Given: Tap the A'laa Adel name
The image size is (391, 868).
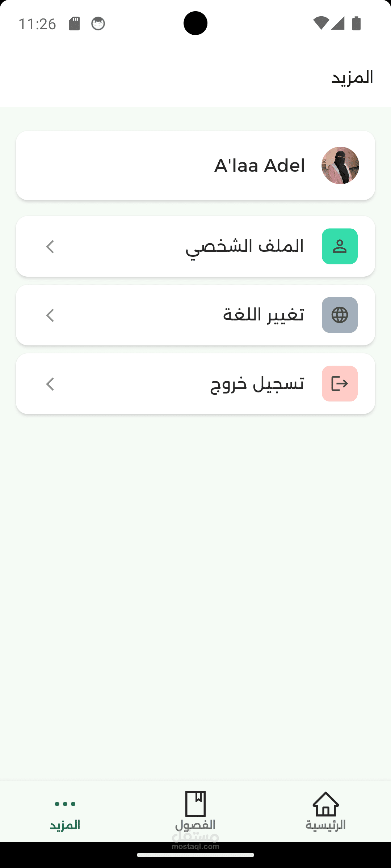Looking at the screenshot, I should (260, 166).
